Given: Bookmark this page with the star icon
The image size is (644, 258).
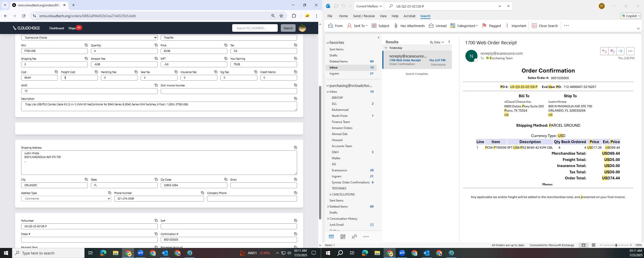Looking at the screenshot, I should [281, 16].
